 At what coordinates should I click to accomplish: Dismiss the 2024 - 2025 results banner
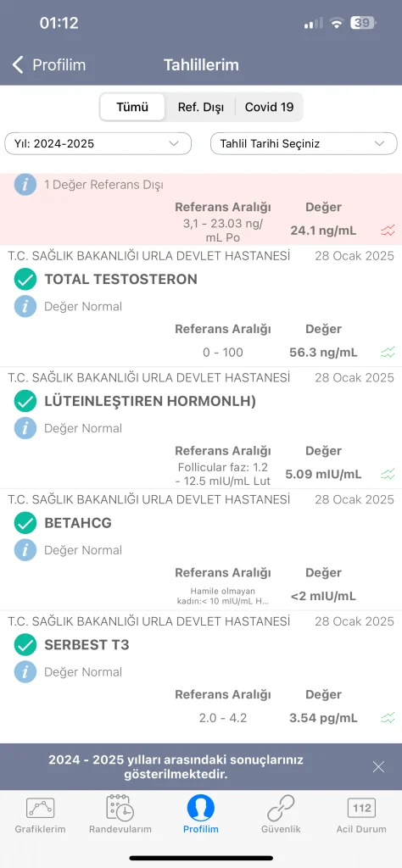378,766
